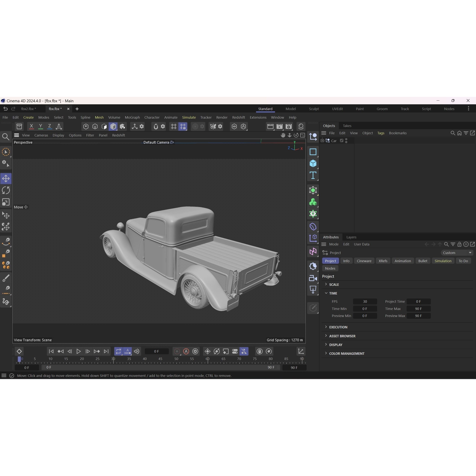This screenshot has height=476, width=476.
Task: Select the Scale tool
Action: [x=6, y=202]
